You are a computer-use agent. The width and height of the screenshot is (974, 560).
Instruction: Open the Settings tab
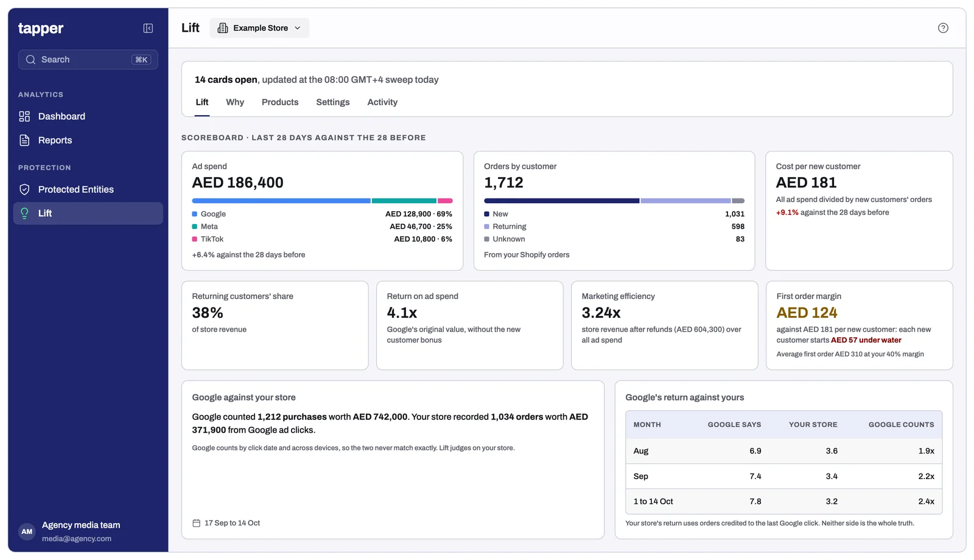(x=333, y=102)
